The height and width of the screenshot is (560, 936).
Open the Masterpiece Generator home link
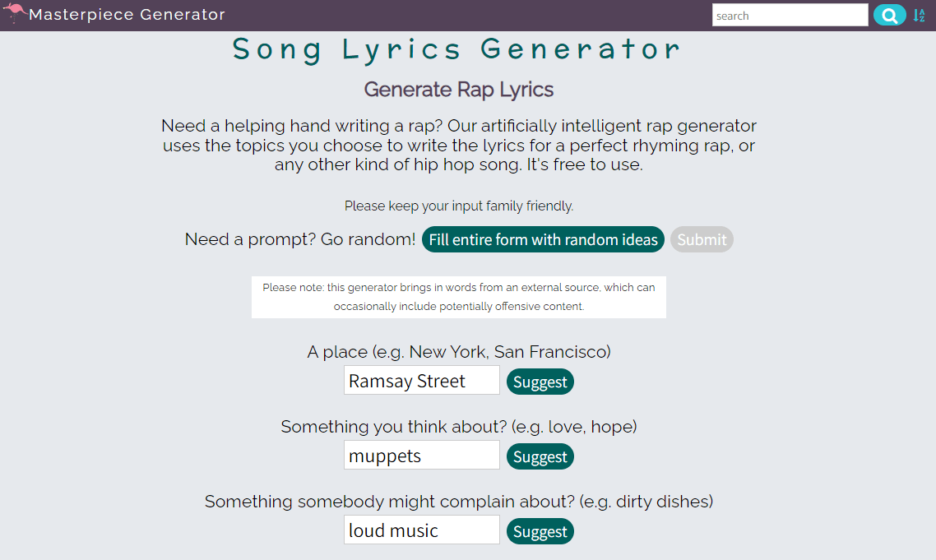(127, 14)
